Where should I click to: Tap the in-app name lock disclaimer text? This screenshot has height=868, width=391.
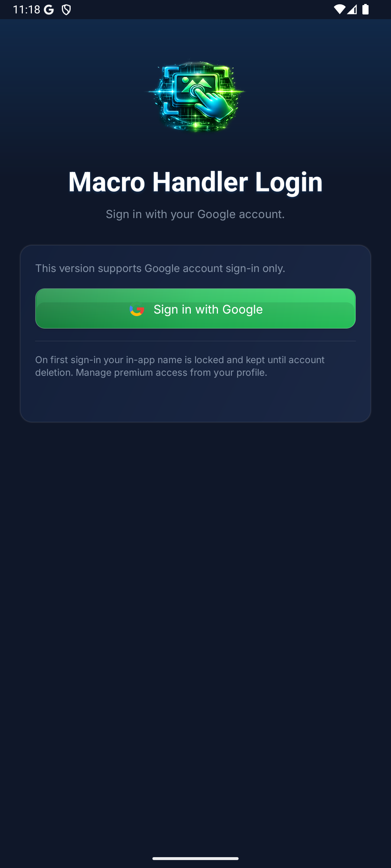[180, 365]
